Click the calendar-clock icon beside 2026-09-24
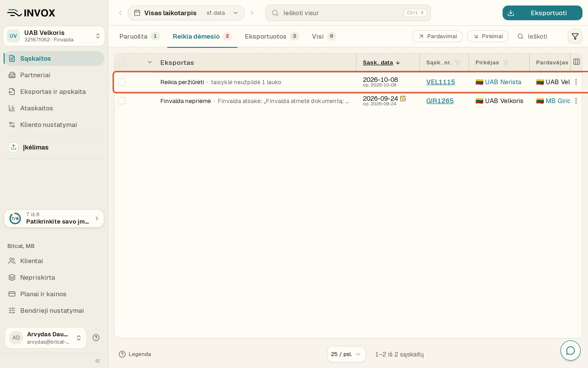 (403, 99)
